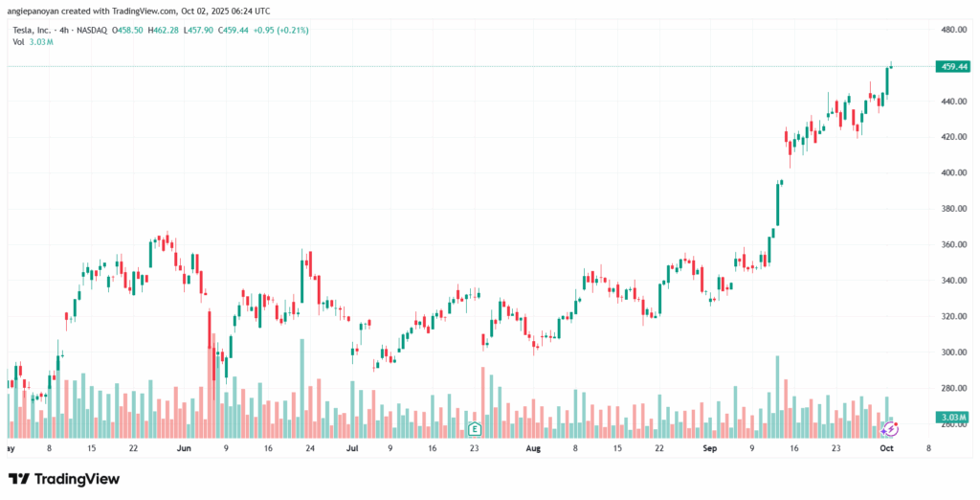Click the TradingView.com attribution text
The image size is (980, 500).
tap(123, 11)
